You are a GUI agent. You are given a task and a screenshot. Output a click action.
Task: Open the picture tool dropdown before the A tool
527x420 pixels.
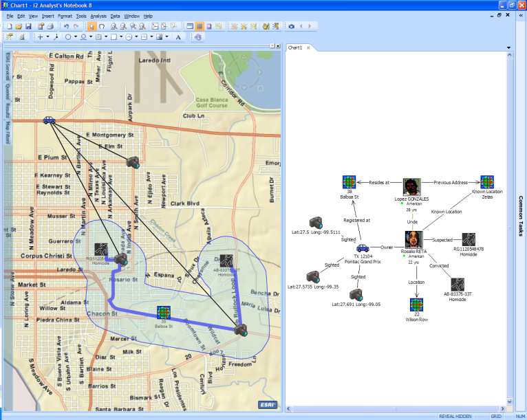click(x=166, y=37)
